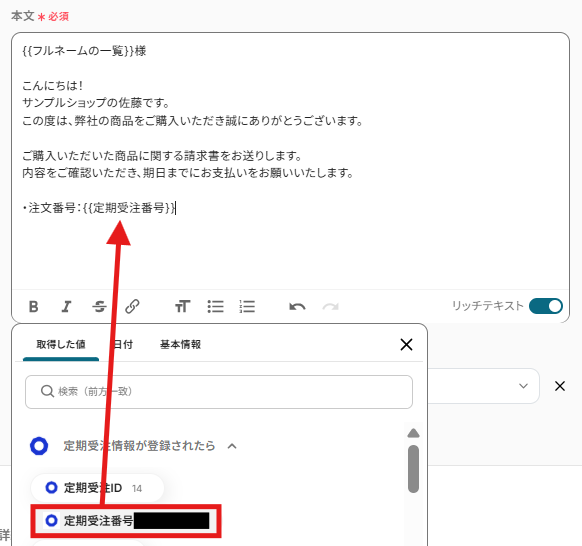Select the 定期受注ID value chip
Image resolution: width=582 pixels, height=546 pixels.
point(98,488)
